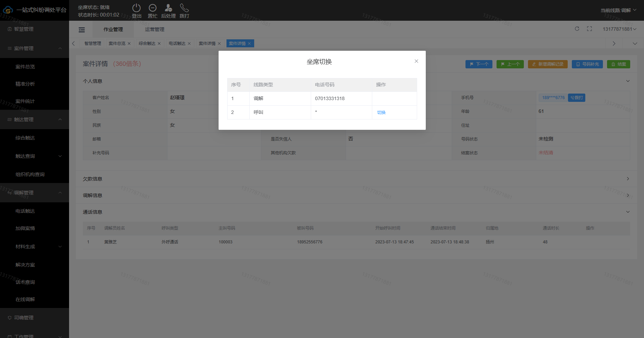Viewport: 644px width, 338px height.
Task: Collapse 案件管理 sidebar menu
Action: coord(35,48)
